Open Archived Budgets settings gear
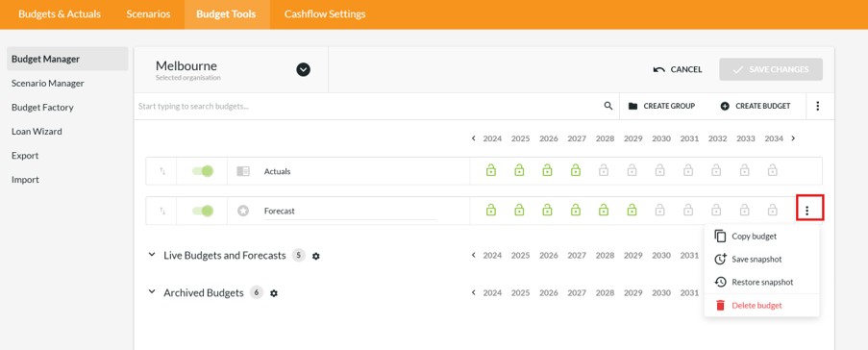The image size is (868, 350). (x=273, y=293)
